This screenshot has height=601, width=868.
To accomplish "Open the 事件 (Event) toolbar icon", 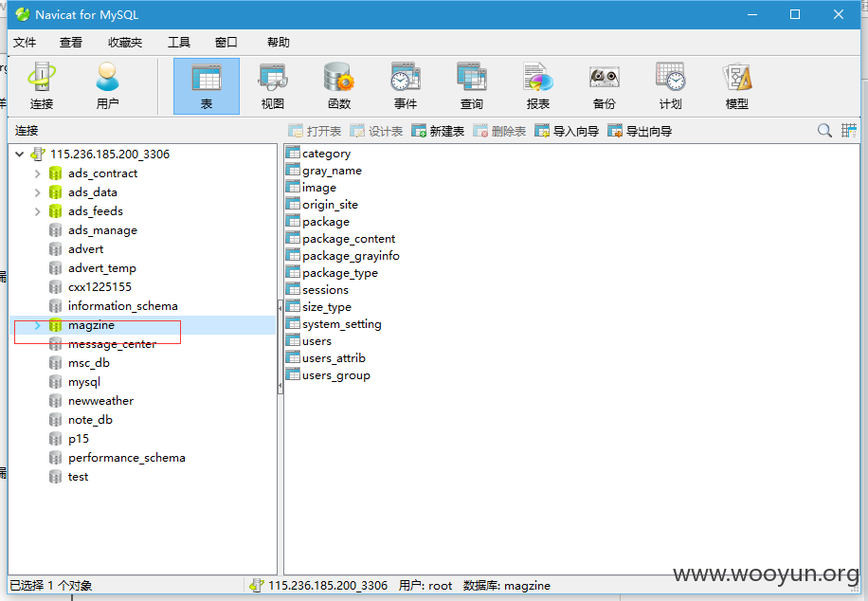I will [x=406, y=86].
